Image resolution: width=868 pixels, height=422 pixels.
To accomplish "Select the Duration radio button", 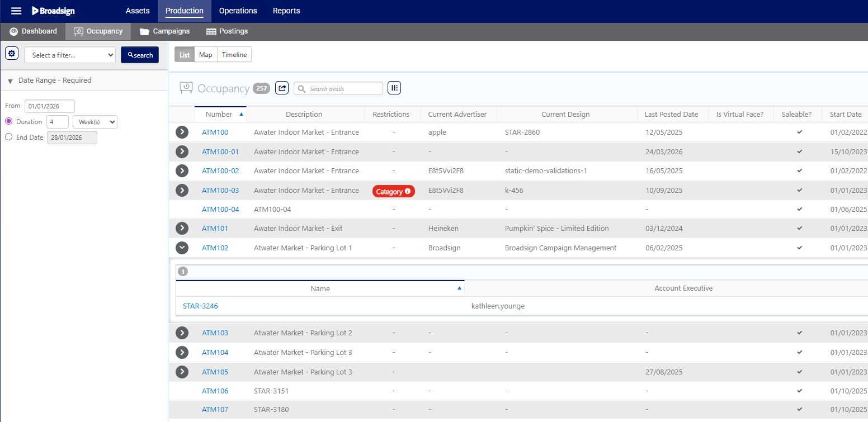I will pyautogui.click(x=8, y=121).
